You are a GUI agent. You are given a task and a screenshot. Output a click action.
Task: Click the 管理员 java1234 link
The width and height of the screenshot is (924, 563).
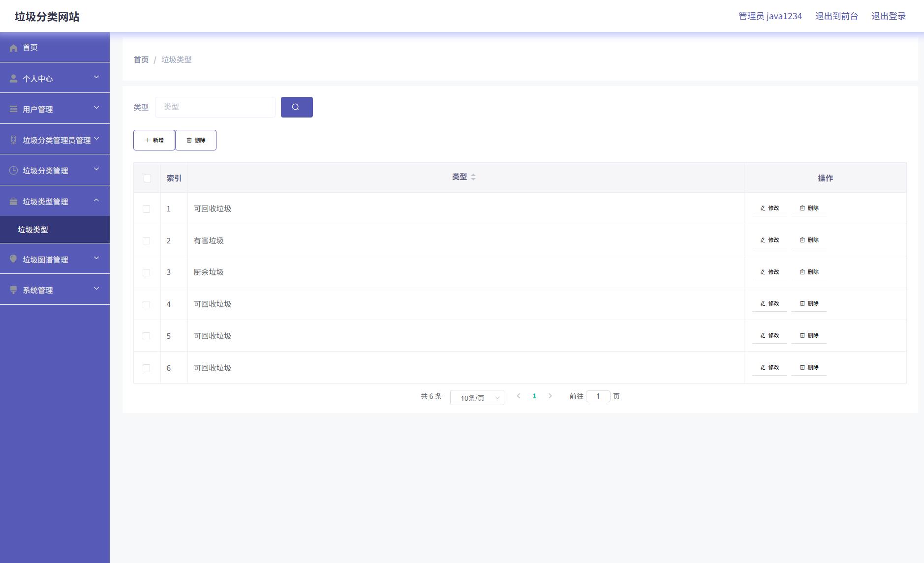pos(770,16)
